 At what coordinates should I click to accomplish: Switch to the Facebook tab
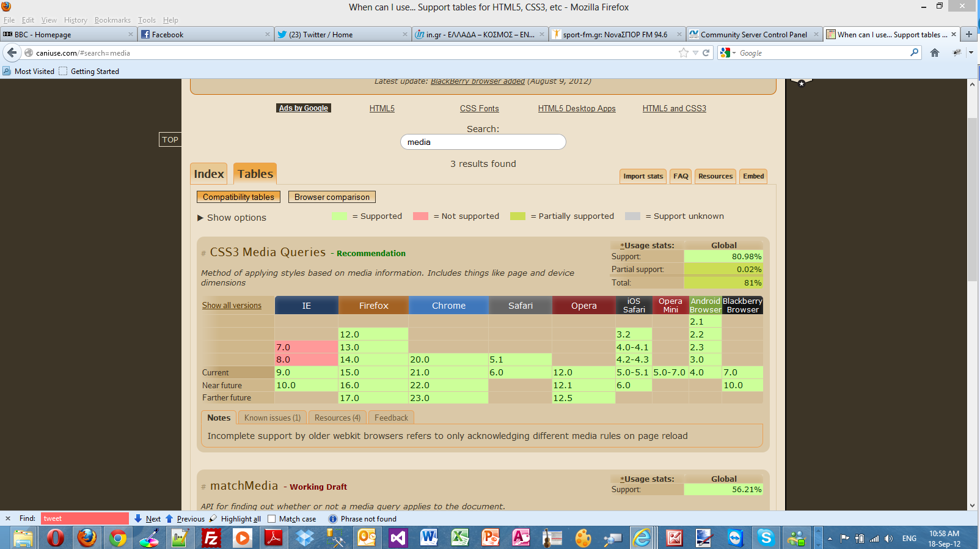(x=205, y=34)
